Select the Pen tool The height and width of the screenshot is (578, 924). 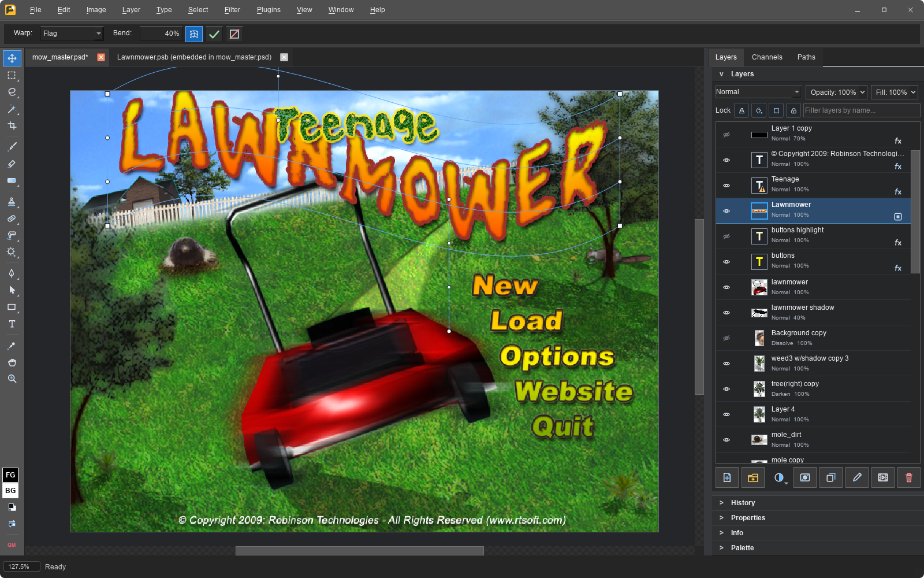point(12,273)
